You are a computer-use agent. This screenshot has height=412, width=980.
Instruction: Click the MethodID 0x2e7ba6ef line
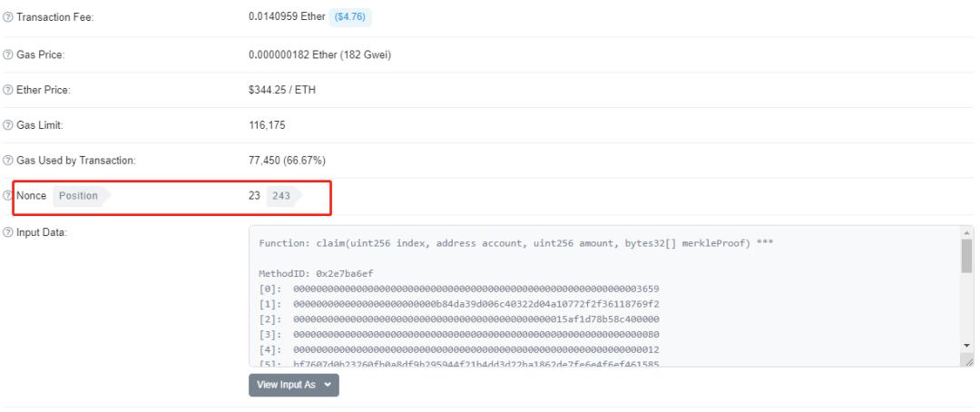click(x=317, y=274)
